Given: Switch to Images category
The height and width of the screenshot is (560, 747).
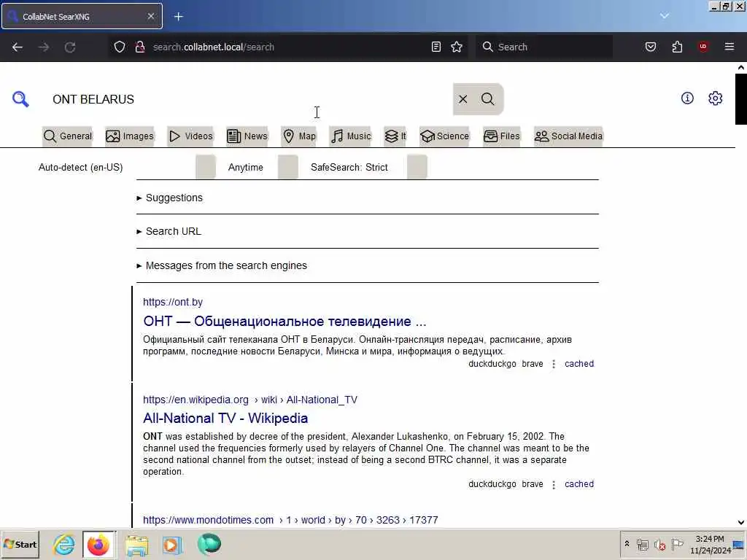Looking at the screenshot, I should pos(130,136).
